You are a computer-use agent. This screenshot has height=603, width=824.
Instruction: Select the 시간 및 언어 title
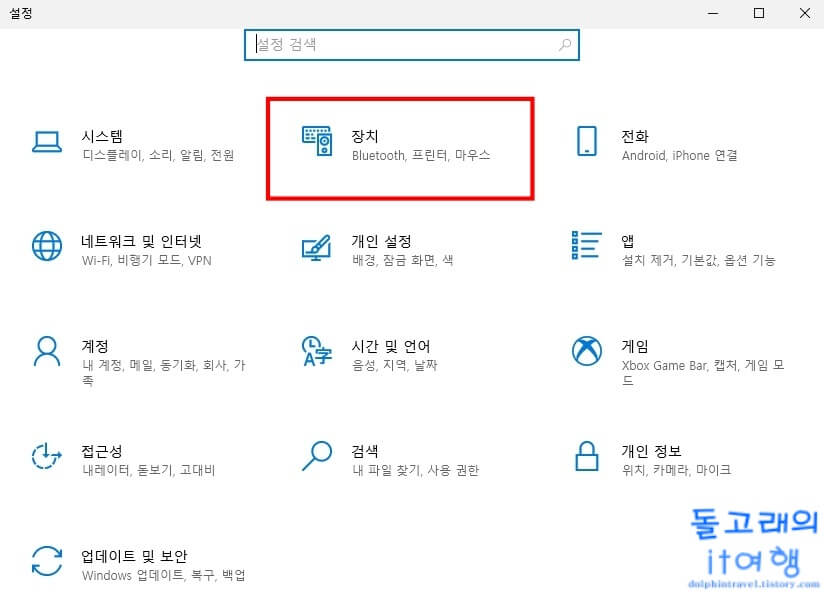point(391,346)
